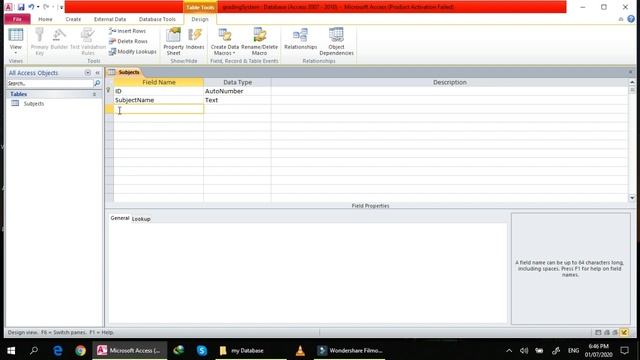Switch to Wondershare Filmora in taskbar

tap(350, 351)
